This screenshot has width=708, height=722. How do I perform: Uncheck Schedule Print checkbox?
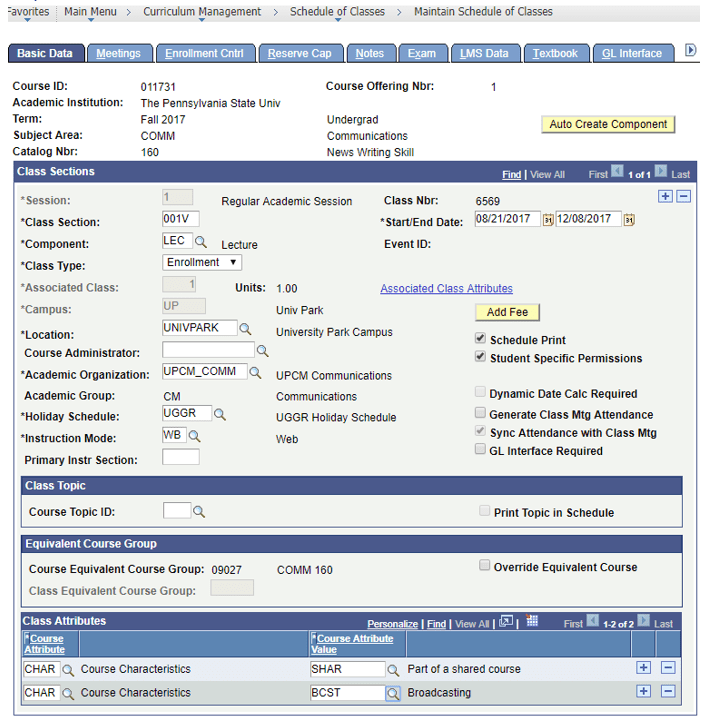click(480, 338)
